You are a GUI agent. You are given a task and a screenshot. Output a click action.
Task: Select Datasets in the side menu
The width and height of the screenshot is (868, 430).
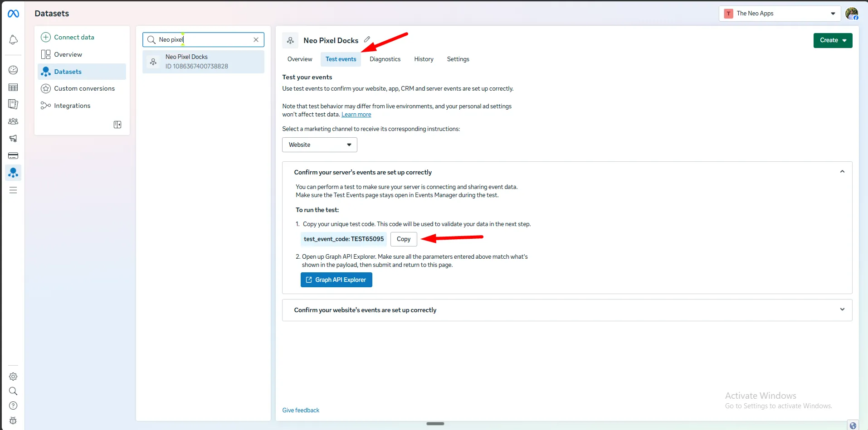pos(82,72)
